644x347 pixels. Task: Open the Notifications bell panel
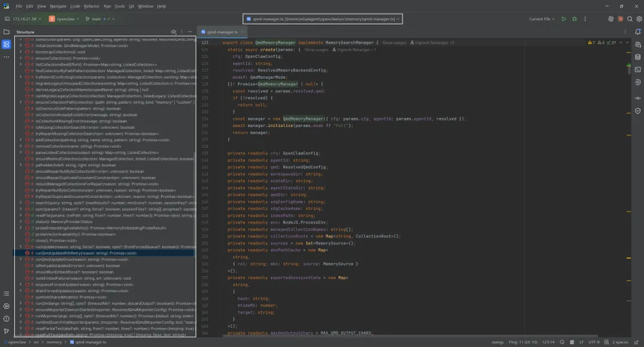click(x=637, y=32)
